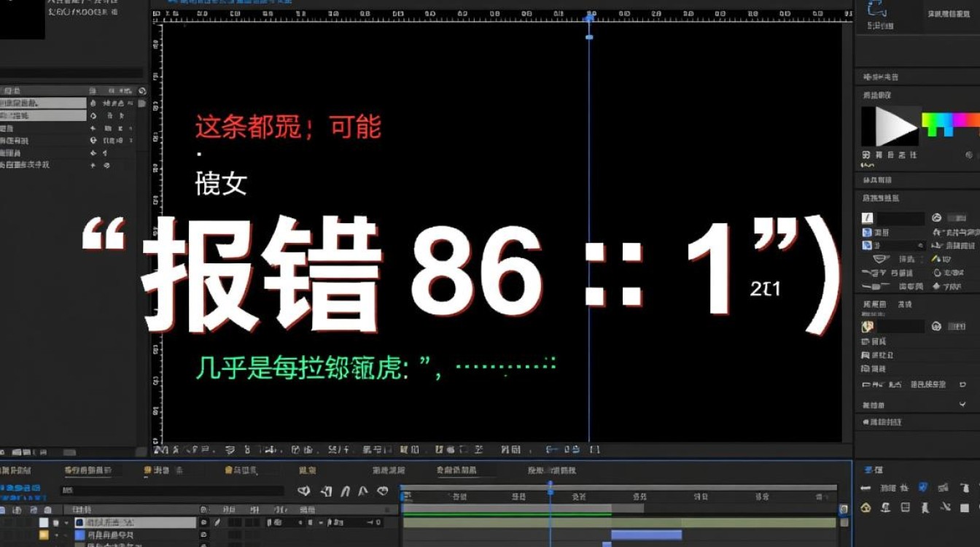Expand the first timeline layer with the twirl arrow
The height and width of the screenshot is (547, 980).
pyautogui.click(x=66, y=523)
